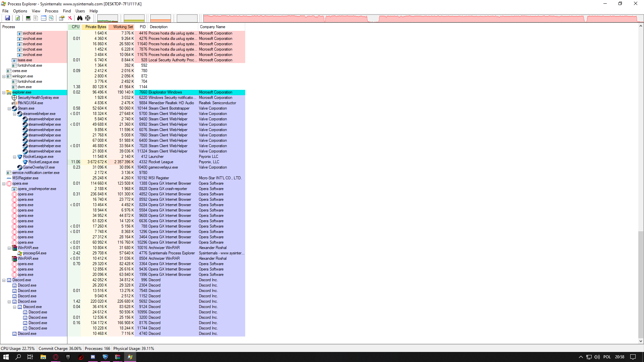Open the Properties toolbar icon
Viewport: 644px width, 362px height.
pyautogui.click(x=62, y=18)
